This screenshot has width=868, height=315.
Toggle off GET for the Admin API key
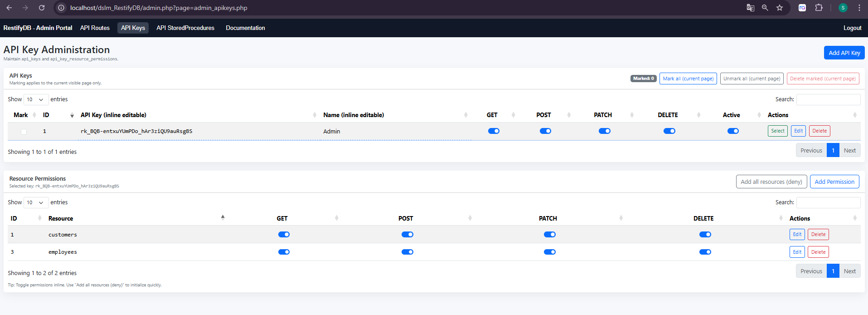(494, 131)
